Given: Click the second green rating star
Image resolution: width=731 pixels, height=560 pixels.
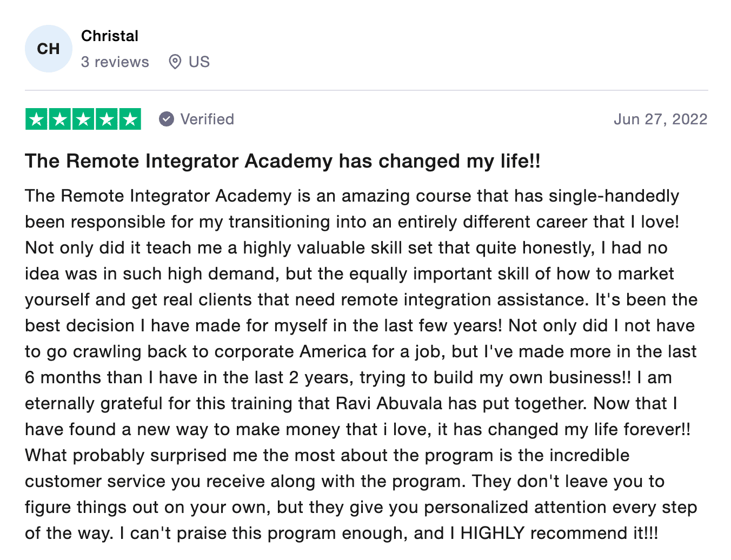Looking at the screenshot, I should [x=60, y=119].
